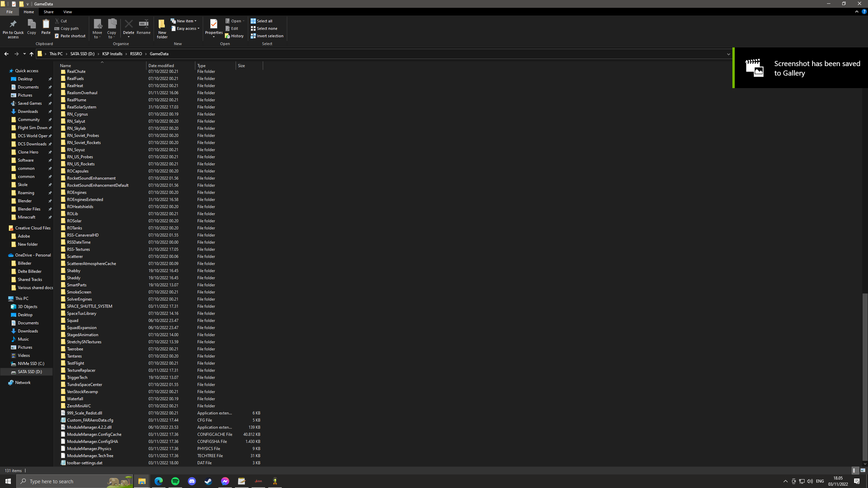Collapse the ribbon with chevron toggle
The height and width of the screenshot is (488, 868).
[x=857, y=12]
